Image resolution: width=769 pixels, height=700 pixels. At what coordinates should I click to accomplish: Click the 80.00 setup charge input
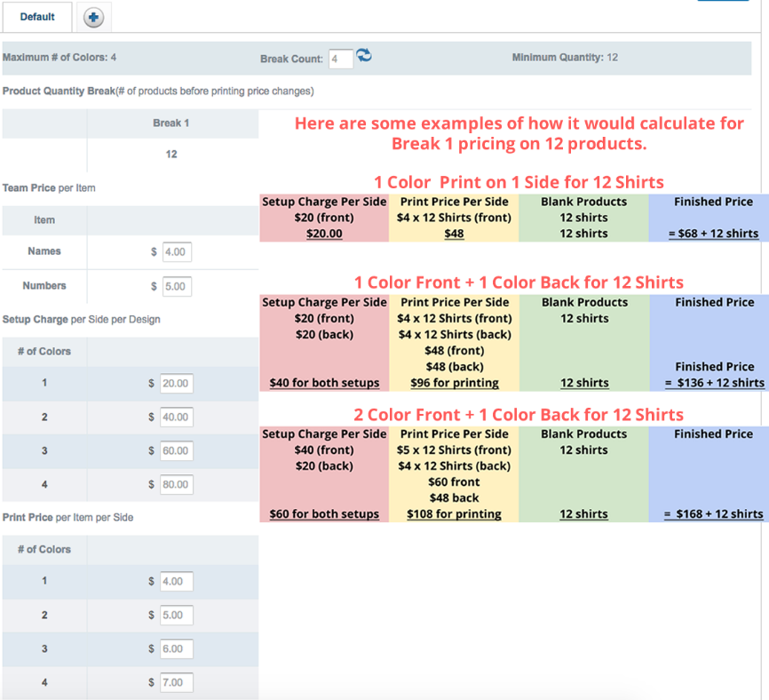(176, 485)
